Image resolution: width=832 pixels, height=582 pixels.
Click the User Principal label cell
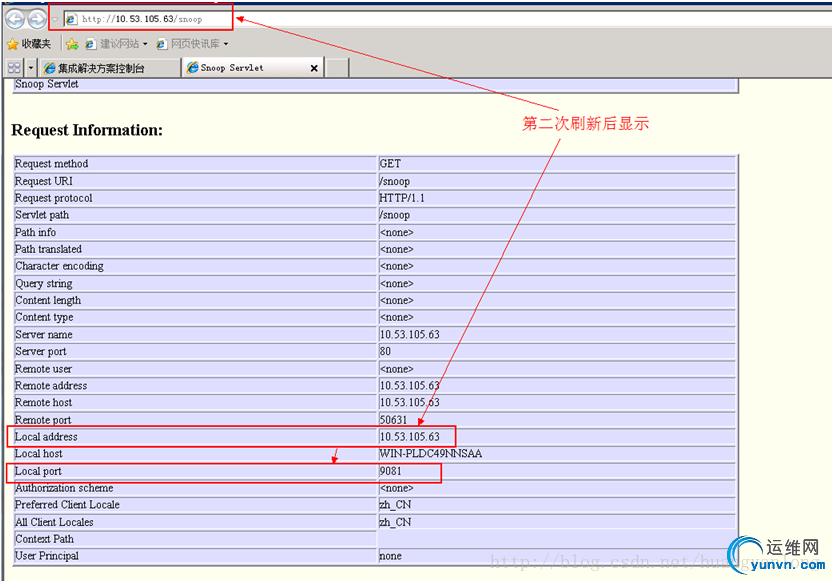[195, 556]
